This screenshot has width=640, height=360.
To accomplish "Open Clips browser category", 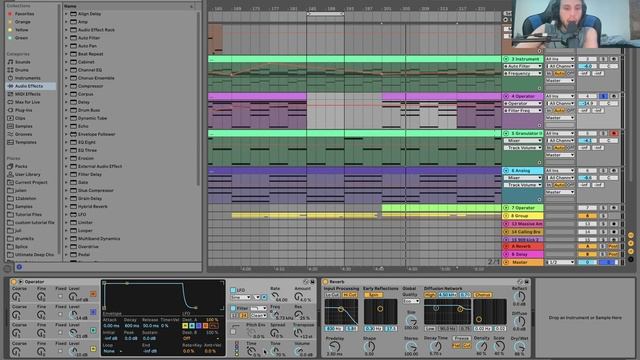I will point(20,118).
